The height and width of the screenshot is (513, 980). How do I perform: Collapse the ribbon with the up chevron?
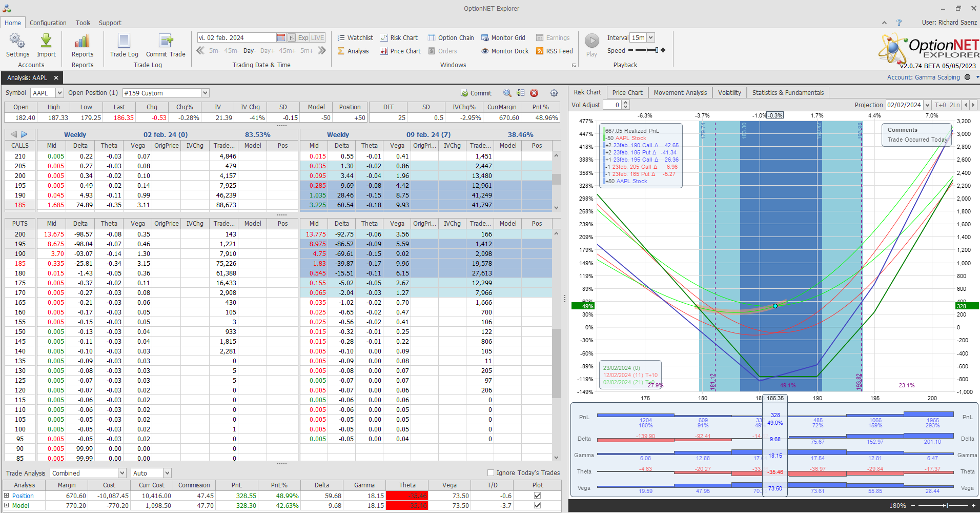[884, 23]
